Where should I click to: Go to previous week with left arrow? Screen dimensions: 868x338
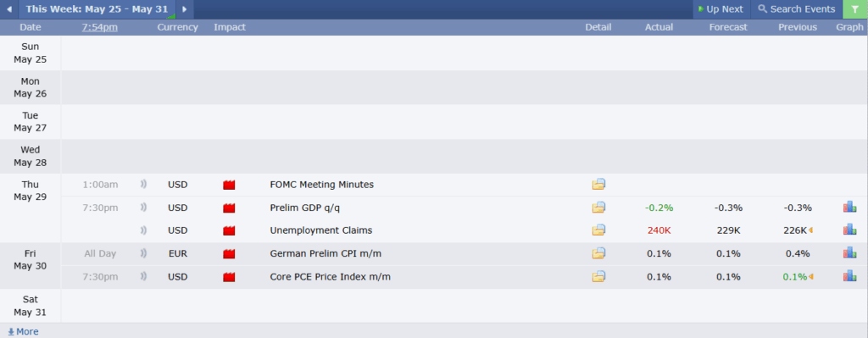pyautogui.click(x=8, y=9)
